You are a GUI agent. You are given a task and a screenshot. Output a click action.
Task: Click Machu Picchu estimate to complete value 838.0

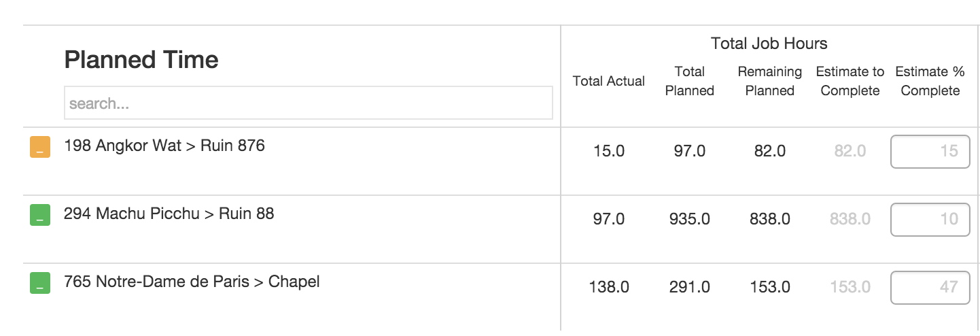850,219
